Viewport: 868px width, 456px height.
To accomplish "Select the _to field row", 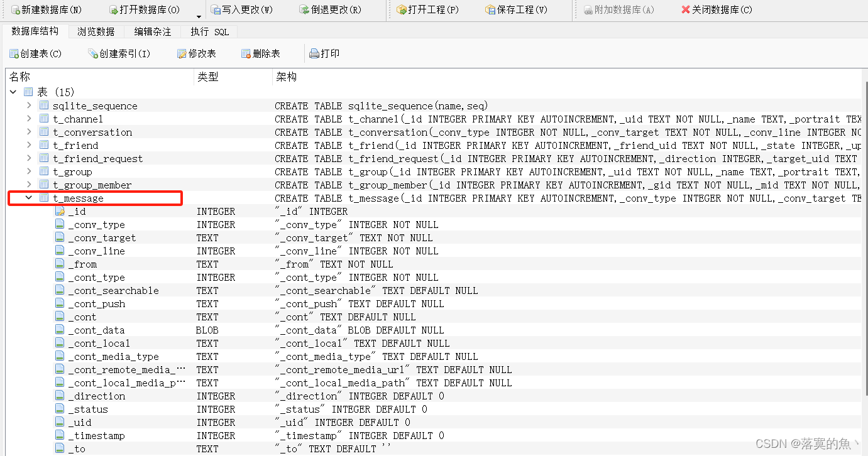I will [434, 448].
